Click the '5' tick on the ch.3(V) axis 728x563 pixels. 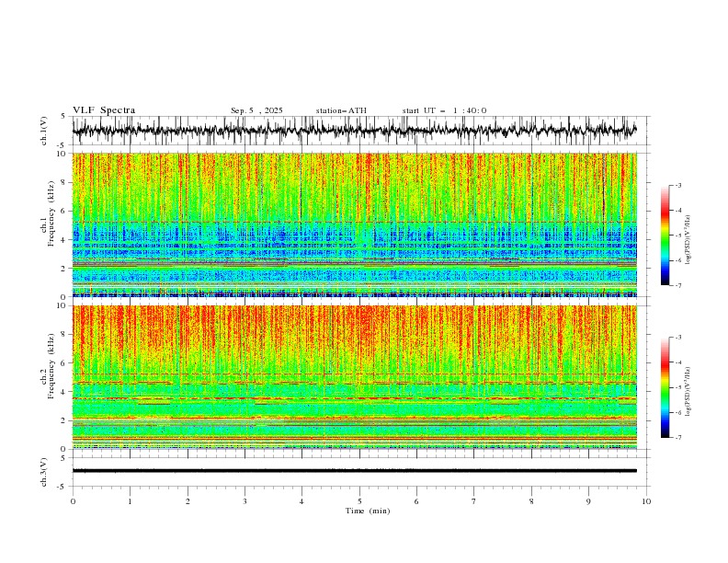pyautogui.click(x=63, y=458)
